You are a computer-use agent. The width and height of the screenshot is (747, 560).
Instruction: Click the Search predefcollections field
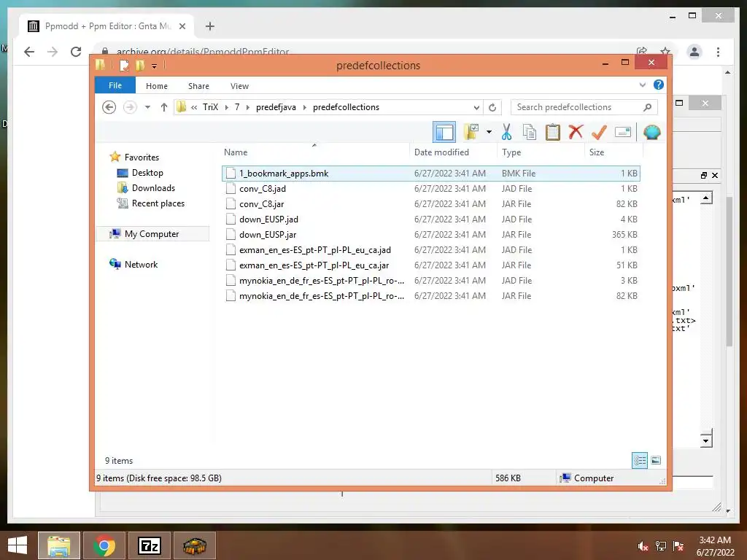tap(584, 107)
